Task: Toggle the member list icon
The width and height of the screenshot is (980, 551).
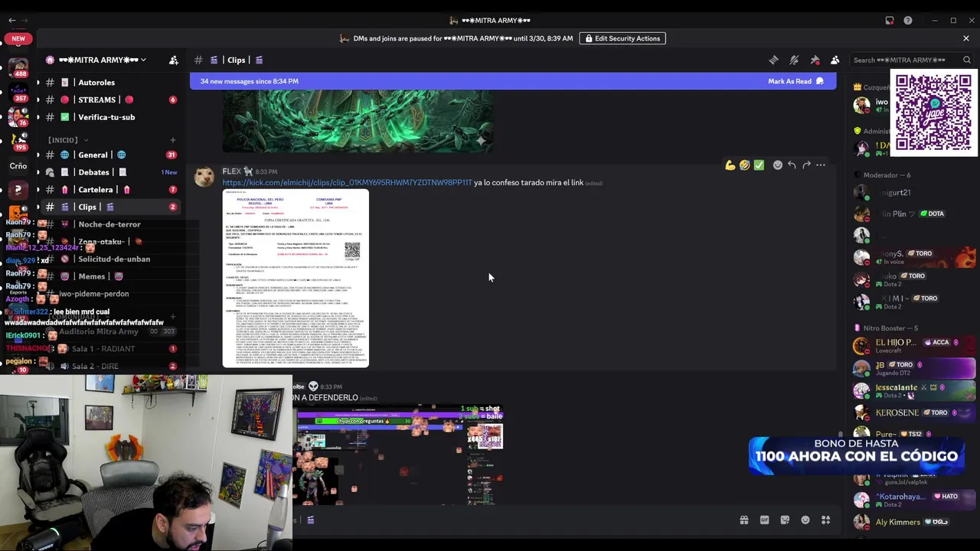Action: click(835, 60)
